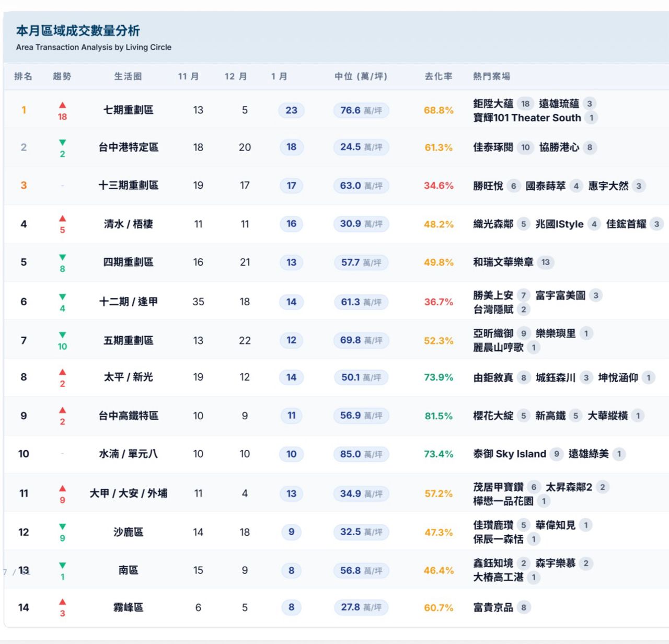Click the up trend arrow for 太平 / 新光

click(x=62, y=372)
